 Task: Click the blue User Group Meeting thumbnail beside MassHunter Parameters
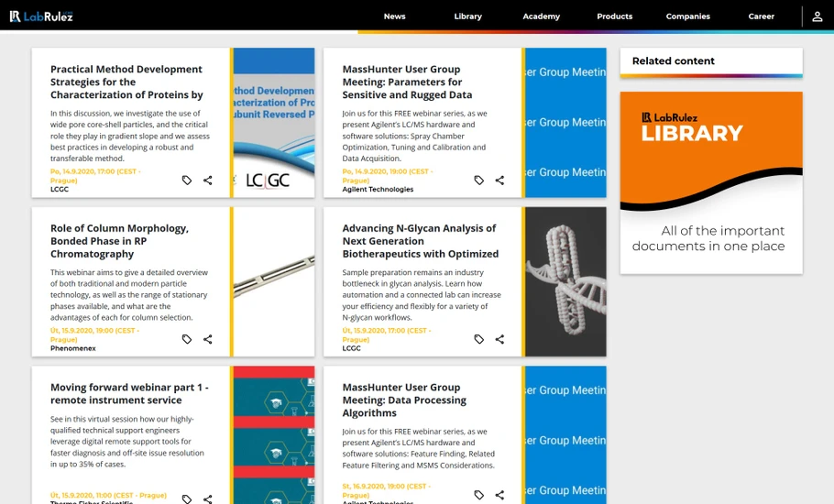tap(566, 123)
